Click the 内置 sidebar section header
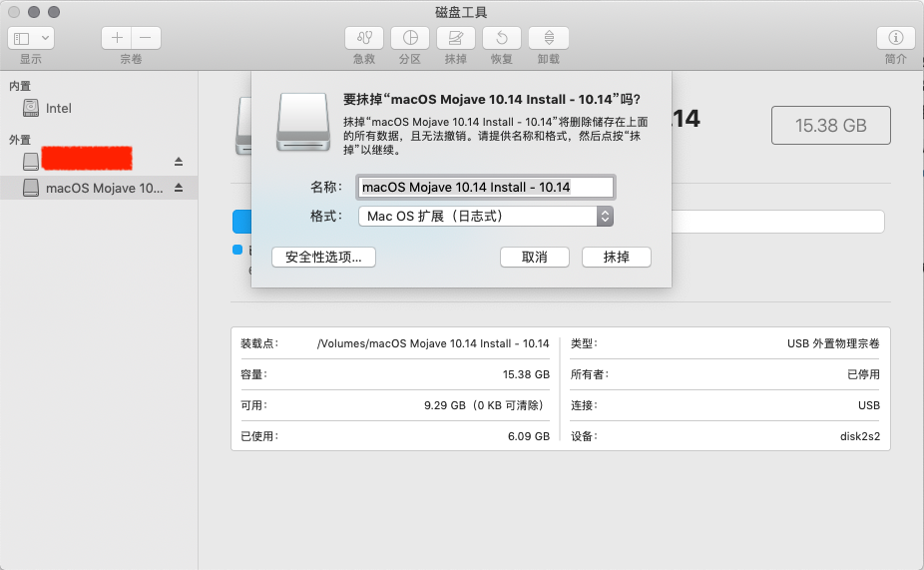This screenshot has height=570, width=924. [x=19, y=86]
